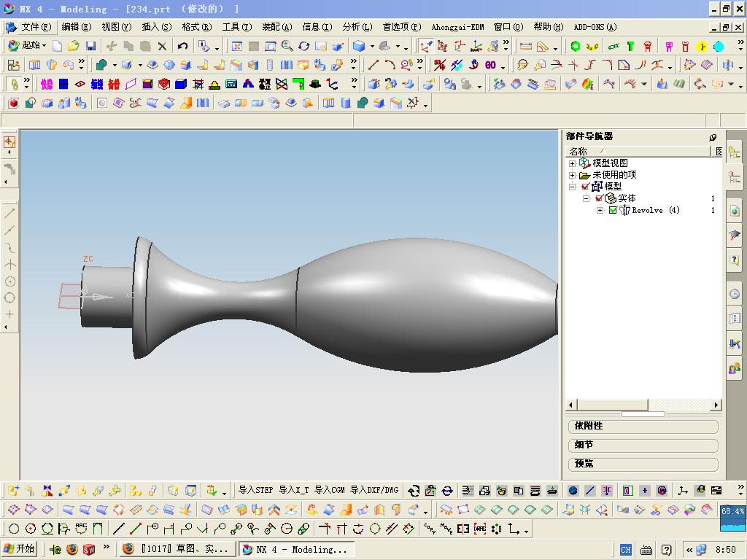Open the shading style dropdown beside the blue cube icon
This screenshot has width=747, height=560.
click(x=372, y=47)
